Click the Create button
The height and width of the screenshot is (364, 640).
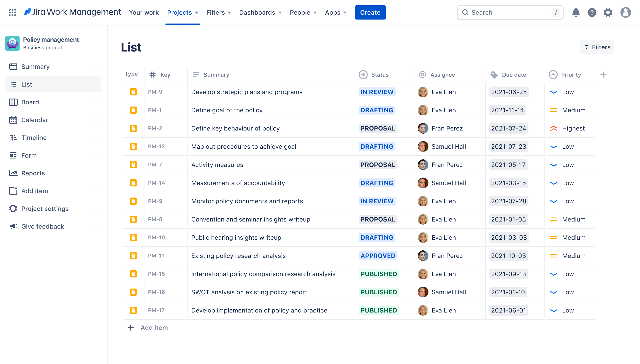370,12
